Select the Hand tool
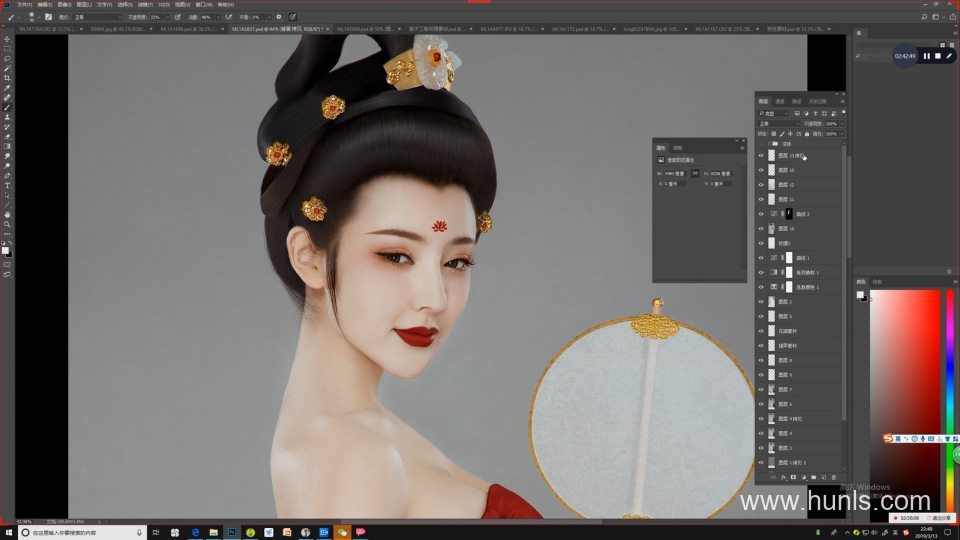The height and width of the screenshot is (540, 960). click(x=7, y=215)
